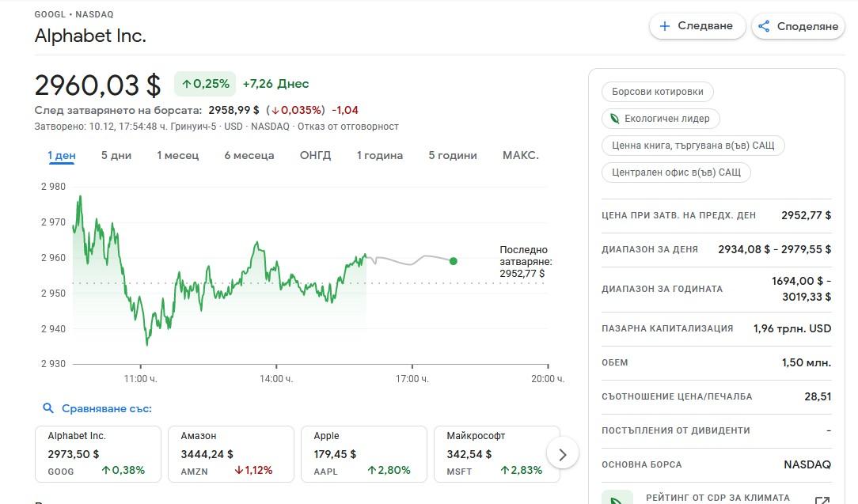Click after-hours price 2958,99 $

[x=233, y=110]
